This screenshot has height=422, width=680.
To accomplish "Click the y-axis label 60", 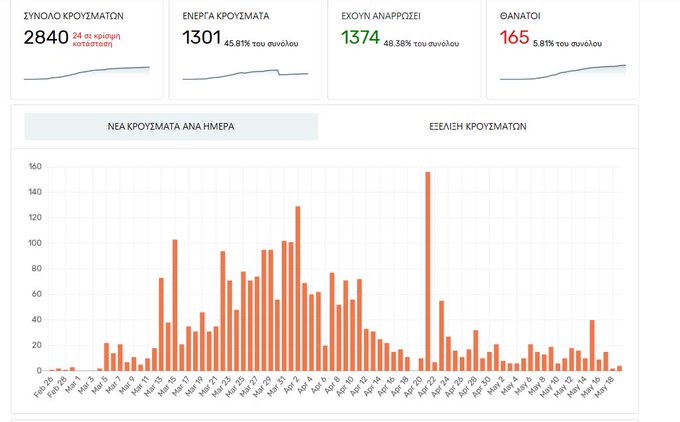I will 37,294.
